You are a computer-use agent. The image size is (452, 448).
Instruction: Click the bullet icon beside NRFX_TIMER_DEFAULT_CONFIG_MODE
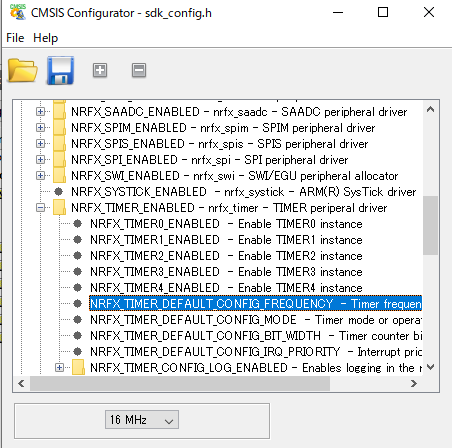pos(77,320)
